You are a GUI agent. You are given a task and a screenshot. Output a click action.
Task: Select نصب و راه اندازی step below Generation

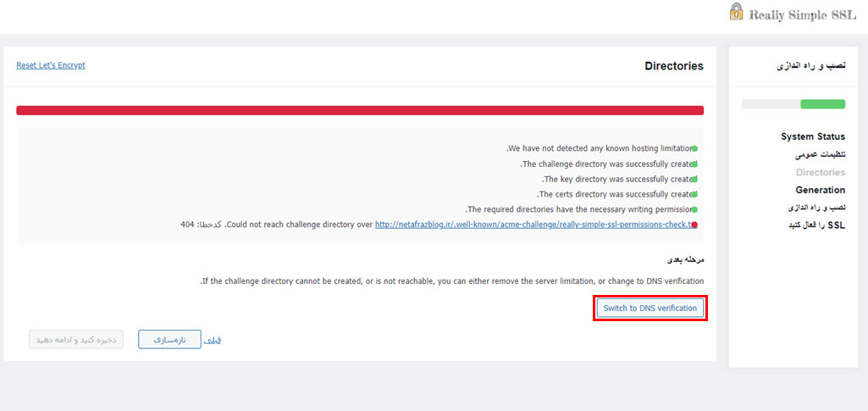click(x=816, y=208)
